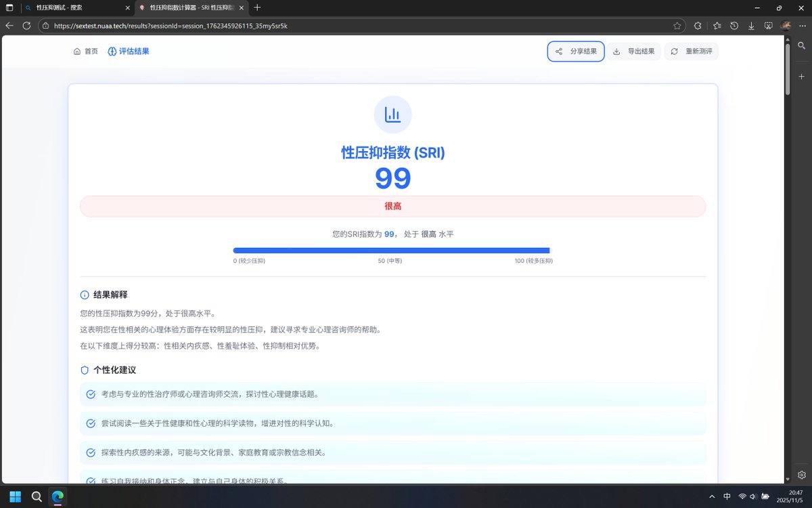Viewport: 812px width, 508px height.
Task: Close the 性压抑指数计算器 tab
Action: click(x=242, y=7)
